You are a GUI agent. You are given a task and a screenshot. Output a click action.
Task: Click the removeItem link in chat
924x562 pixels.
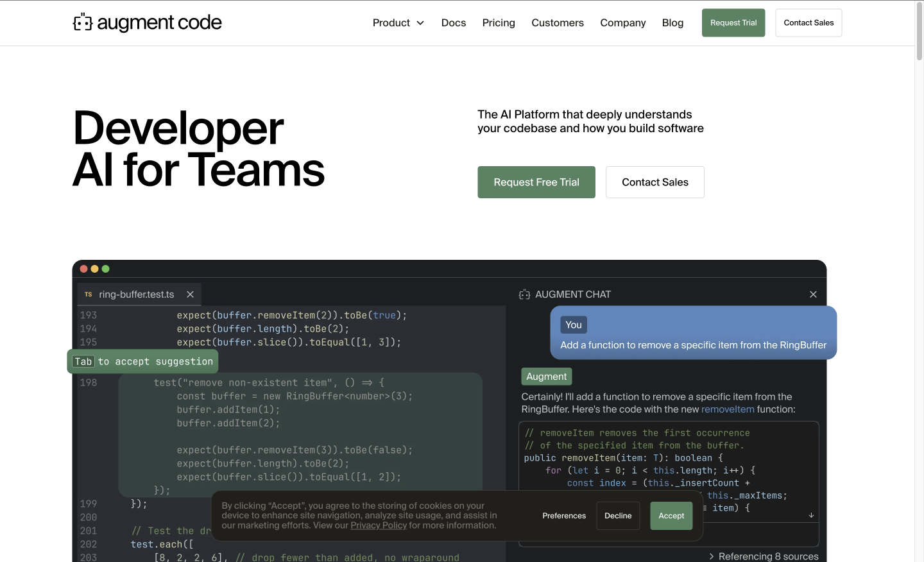click(x=728, y=409)
